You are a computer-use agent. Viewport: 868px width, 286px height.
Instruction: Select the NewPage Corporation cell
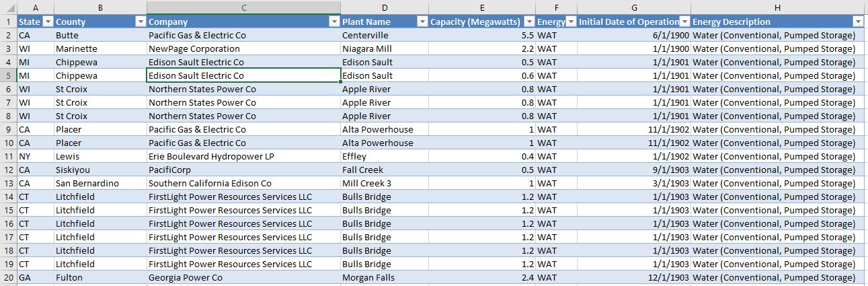point(244,48)
